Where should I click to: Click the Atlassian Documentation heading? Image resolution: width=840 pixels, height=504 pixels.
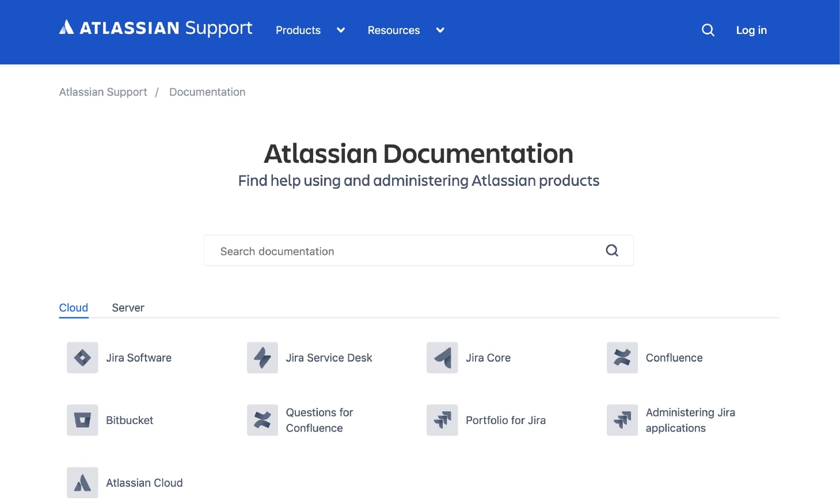419,154
